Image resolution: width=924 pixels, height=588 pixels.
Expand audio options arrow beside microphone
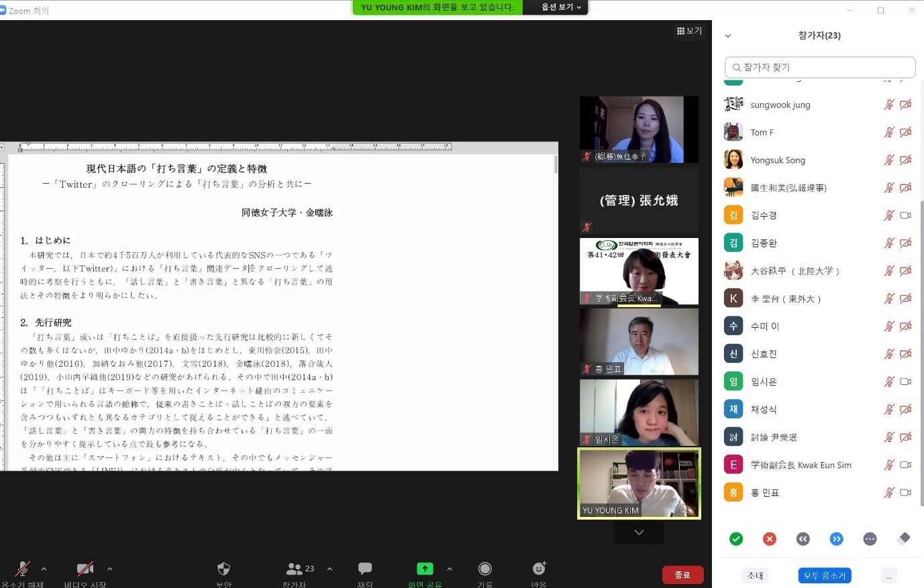(x=44, y=569)
